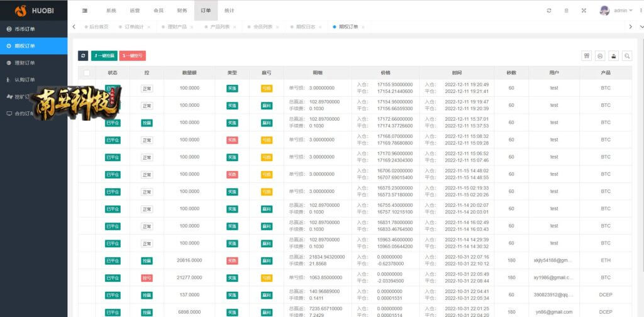
Task: Open the admin user dropdown
Action: (x=623, y=11)
